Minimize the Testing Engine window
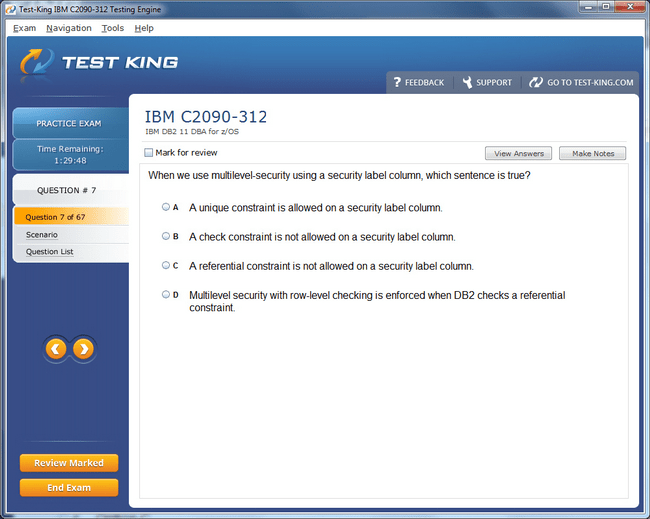This screenshot has width=650, height=519. coord(589,6)
